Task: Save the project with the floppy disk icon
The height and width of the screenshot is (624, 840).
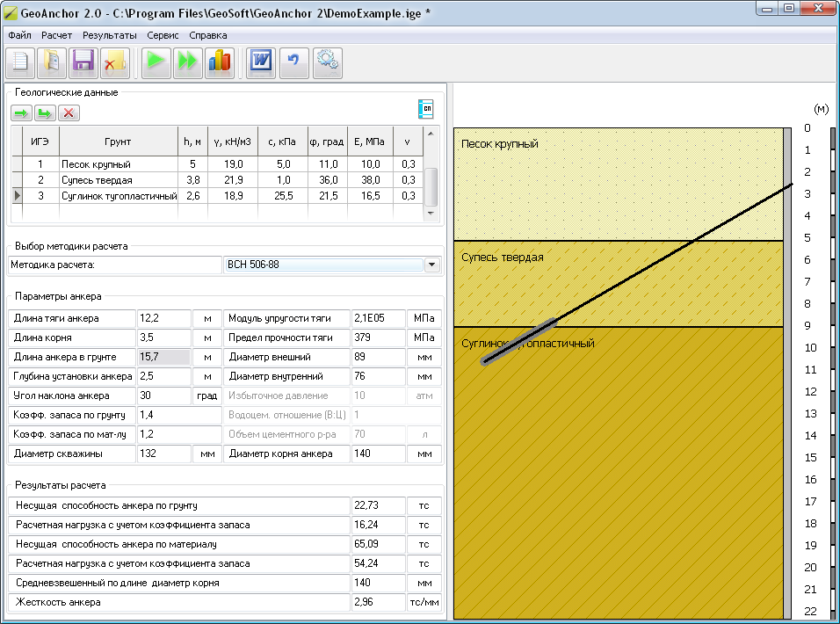Action: point(83,62)
